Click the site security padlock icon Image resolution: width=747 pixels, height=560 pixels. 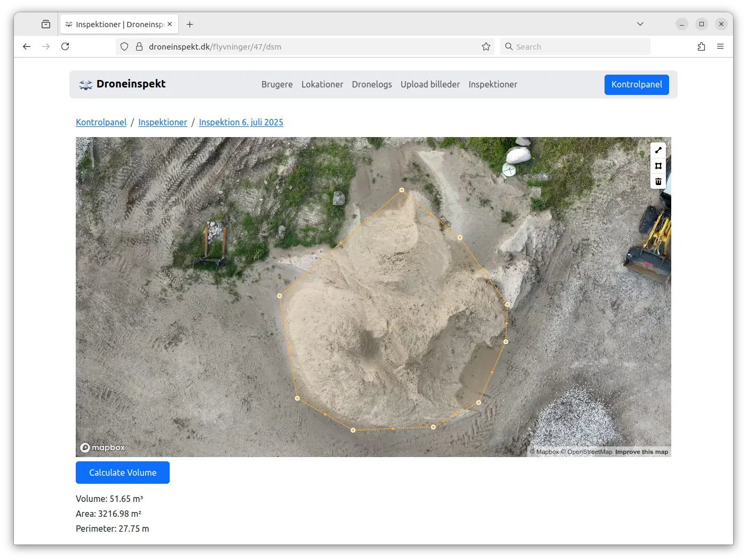point(139,47)
